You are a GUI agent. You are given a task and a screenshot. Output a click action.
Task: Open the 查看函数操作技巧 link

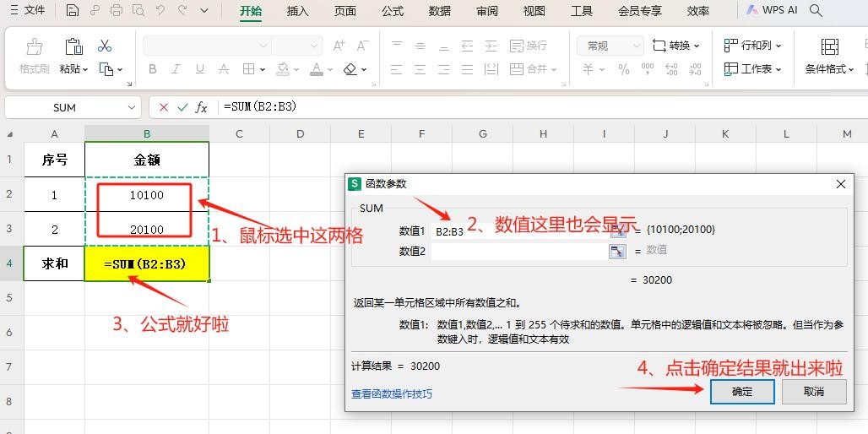tap(392, 393)
